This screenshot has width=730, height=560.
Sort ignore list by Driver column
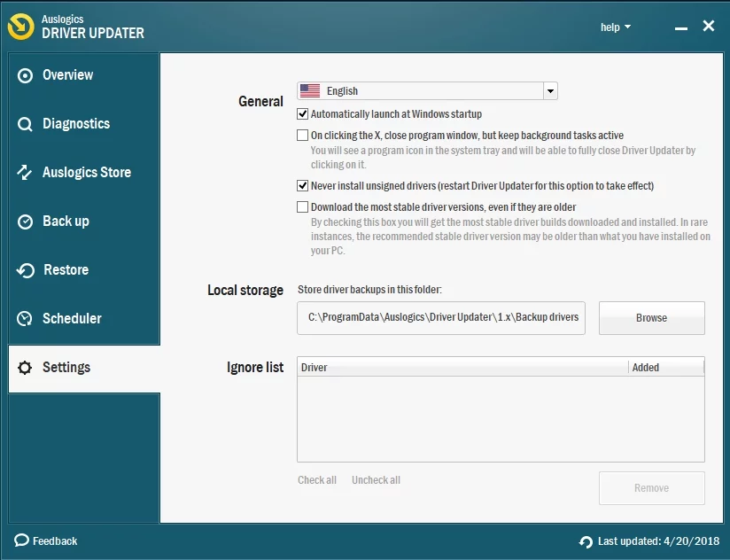[461, 367]
